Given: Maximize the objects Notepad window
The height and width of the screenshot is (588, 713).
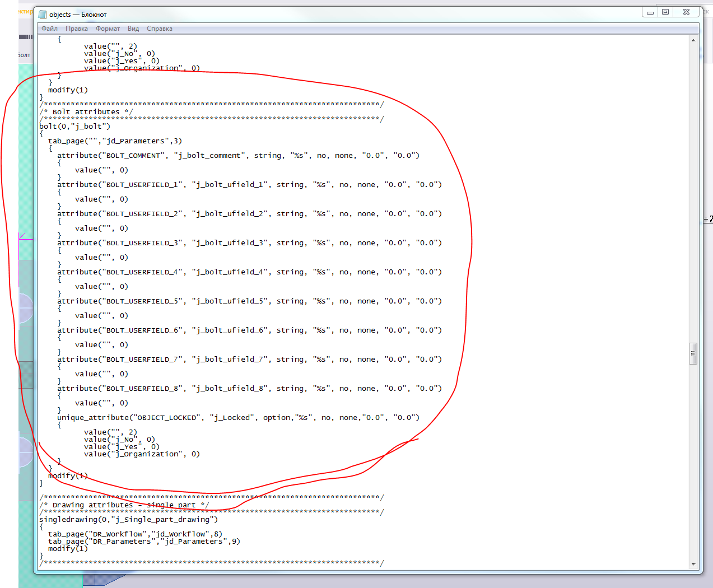Looking at the screenshot, I should coord(665,12).
